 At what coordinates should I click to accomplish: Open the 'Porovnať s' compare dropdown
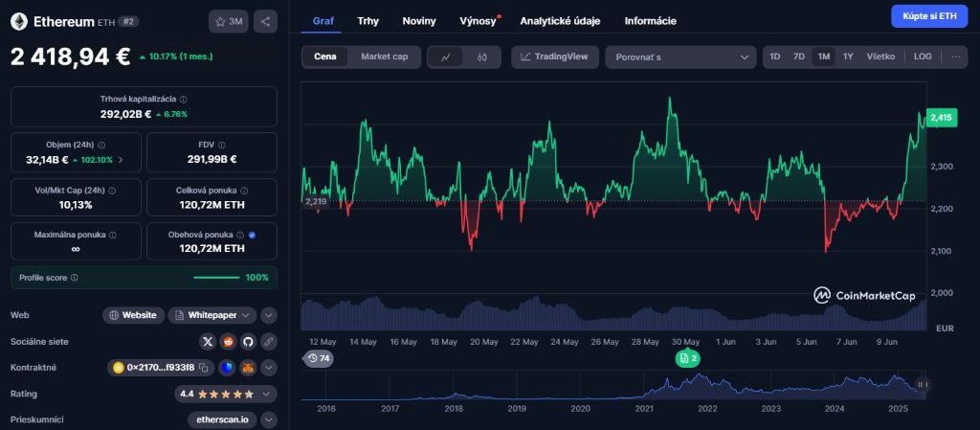click(x=680, y=57)
